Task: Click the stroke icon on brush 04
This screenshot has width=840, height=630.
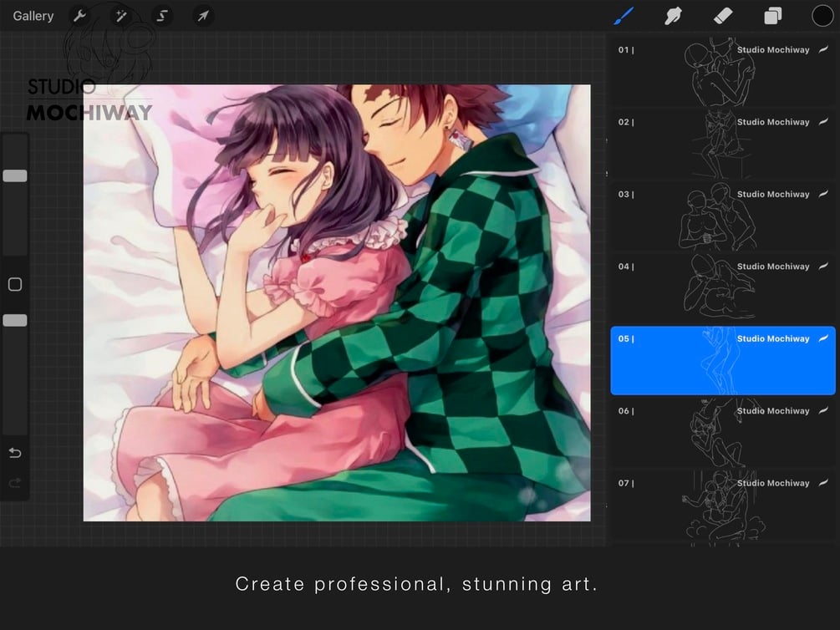Action: point(823,267)
